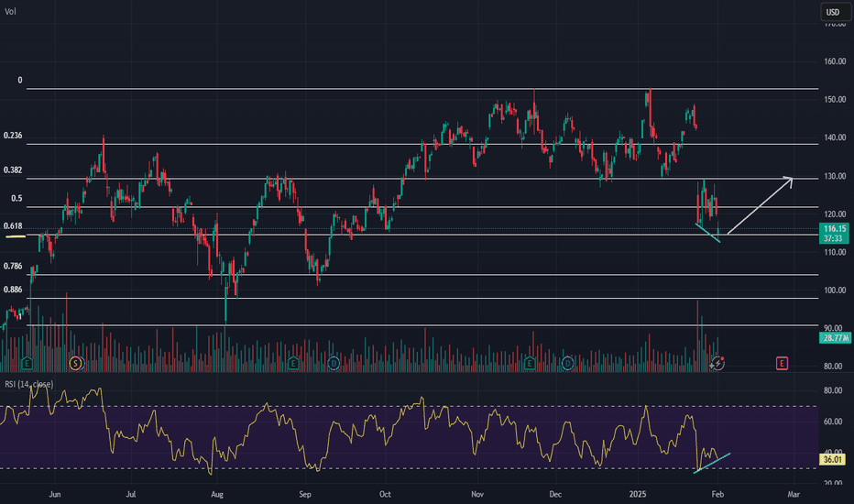Select the 0.236 Fibonacci level label

[13, 135]
